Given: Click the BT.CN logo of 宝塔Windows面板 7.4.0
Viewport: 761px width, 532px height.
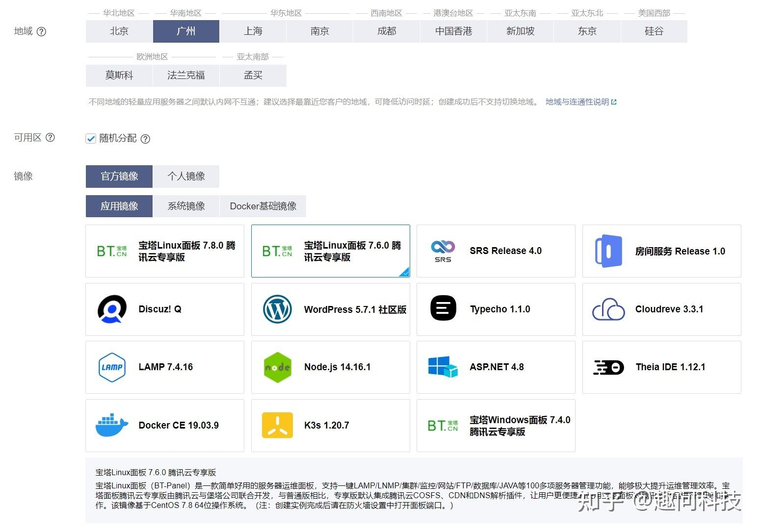Looking at the screenshot, I should [443, 426].
